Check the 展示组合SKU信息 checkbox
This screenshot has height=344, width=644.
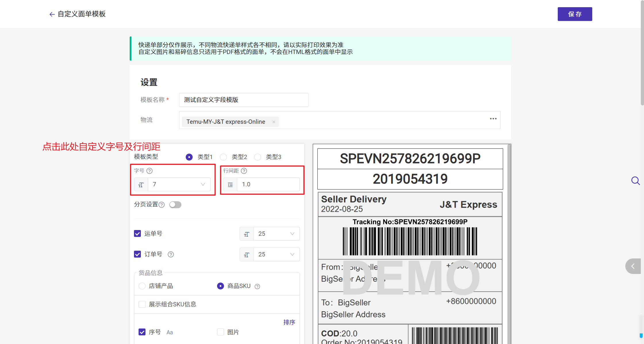(x=142, y=304)
